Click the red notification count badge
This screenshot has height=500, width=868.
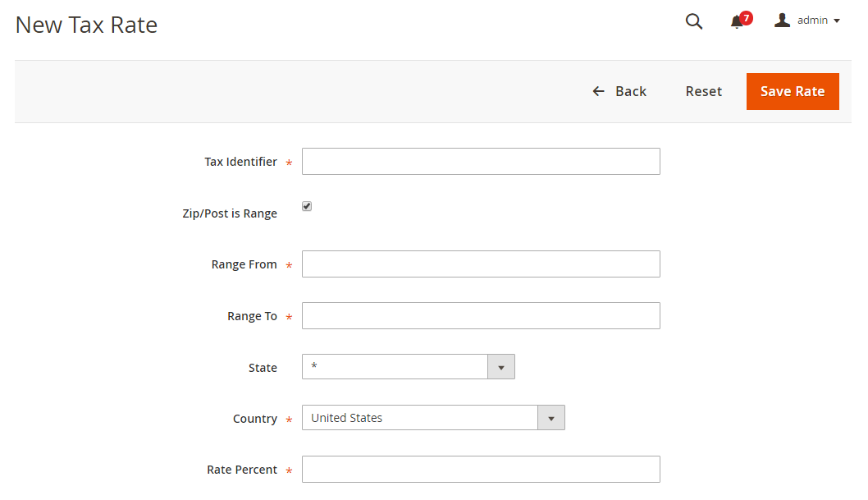(x=747, y=18)
